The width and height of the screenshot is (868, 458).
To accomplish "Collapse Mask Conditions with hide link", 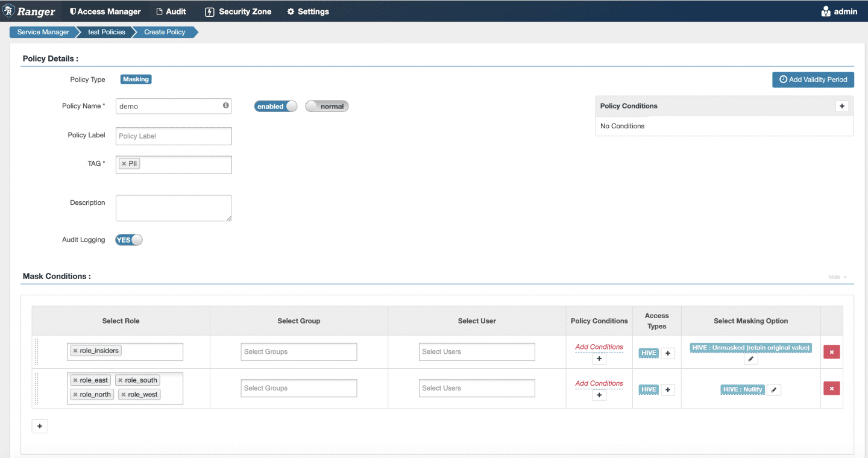I will [x=837, y=277].
